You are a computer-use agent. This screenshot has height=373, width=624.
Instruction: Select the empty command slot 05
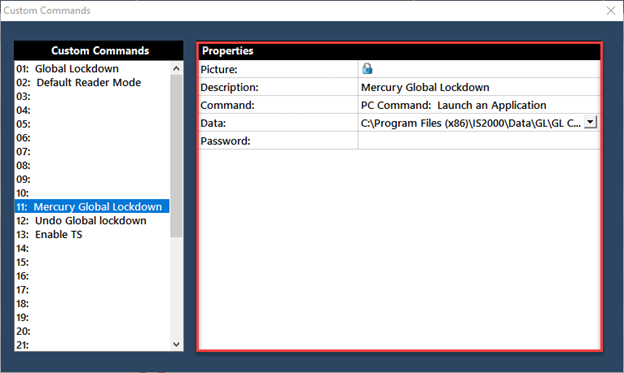(92, 124)
